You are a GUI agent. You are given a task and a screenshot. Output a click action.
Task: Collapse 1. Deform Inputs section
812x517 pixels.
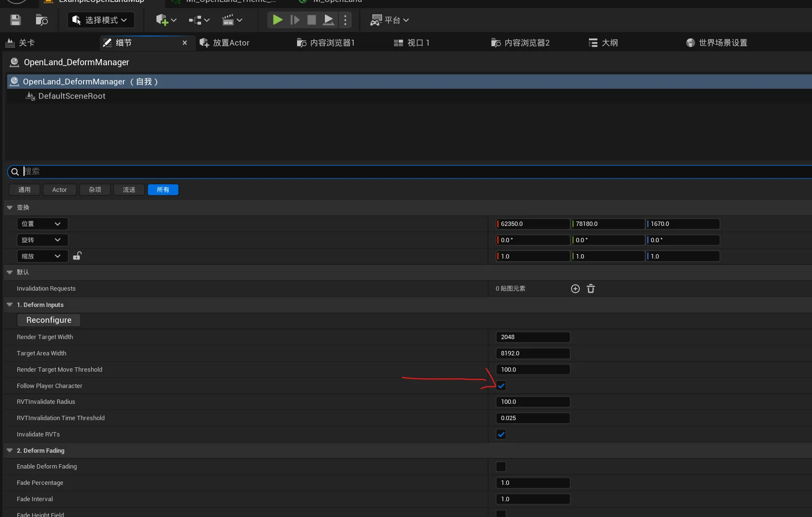pyautogui.click(x=10, y=305)
